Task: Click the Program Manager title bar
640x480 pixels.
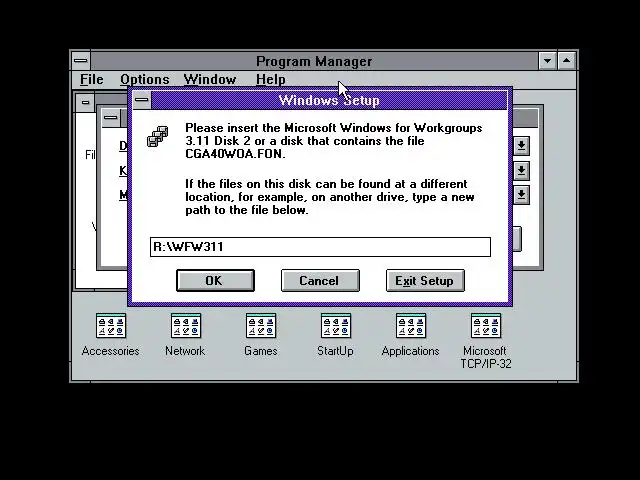Action: (x=314, y=61)
